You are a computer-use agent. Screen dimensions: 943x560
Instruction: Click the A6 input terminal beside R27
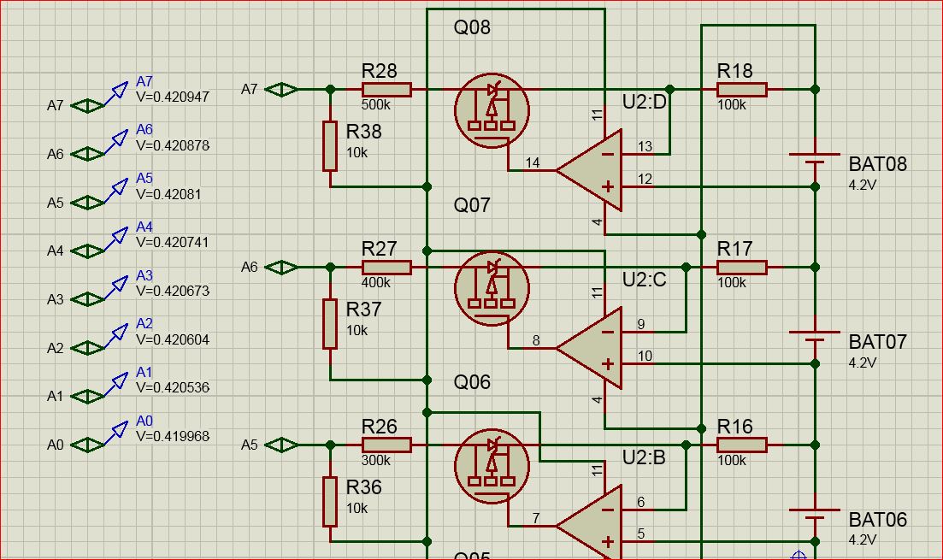click(281, 268)
